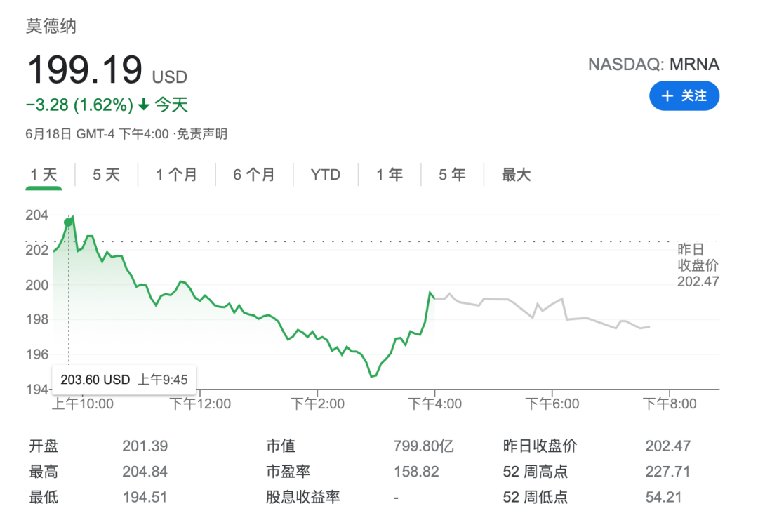Click the 下午8:00 x-axis label
This screenshot has height=532, width=758.
tap(670, 404)
